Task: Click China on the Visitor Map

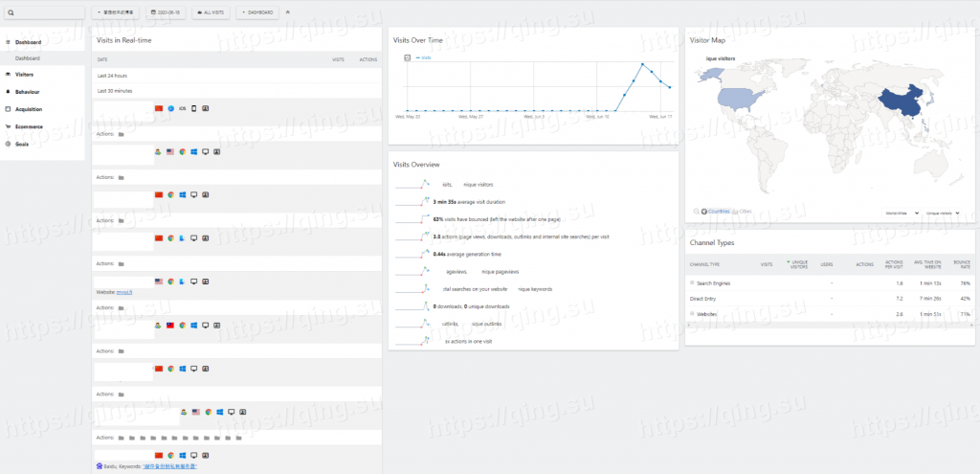Action: point(902,102)
